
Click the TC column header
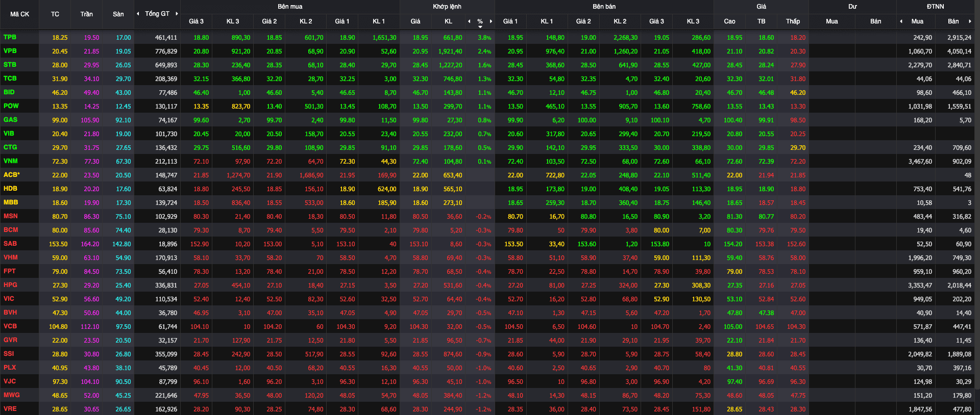55,14
